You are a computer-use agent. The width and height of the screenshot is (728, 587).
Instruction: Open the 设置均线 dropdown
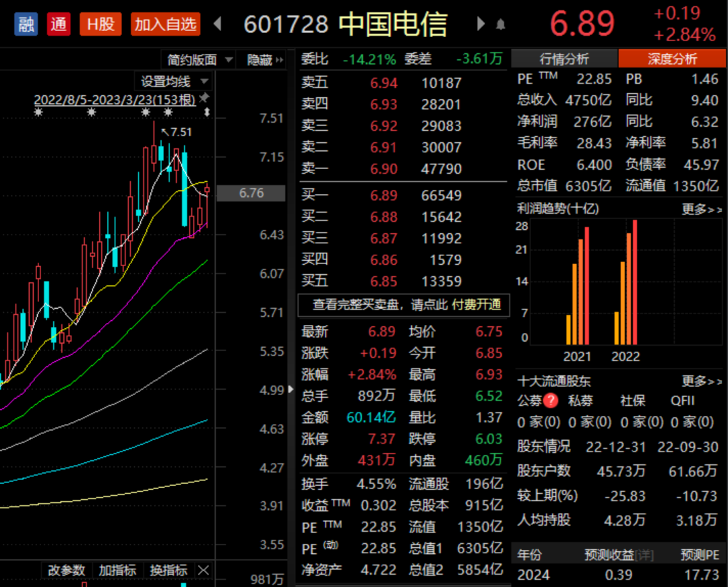click(174, 82)
